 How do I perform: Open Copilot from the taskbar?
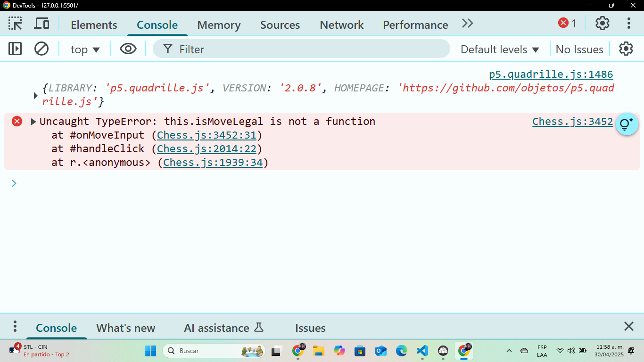[339, 351]
